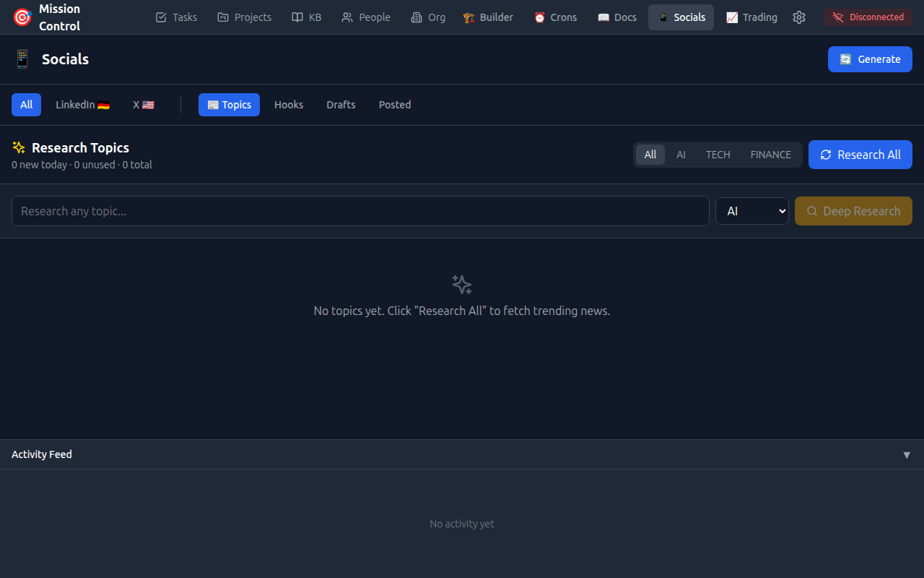
Task: Switch to the Hooks tab
Action: coord(289,105)
